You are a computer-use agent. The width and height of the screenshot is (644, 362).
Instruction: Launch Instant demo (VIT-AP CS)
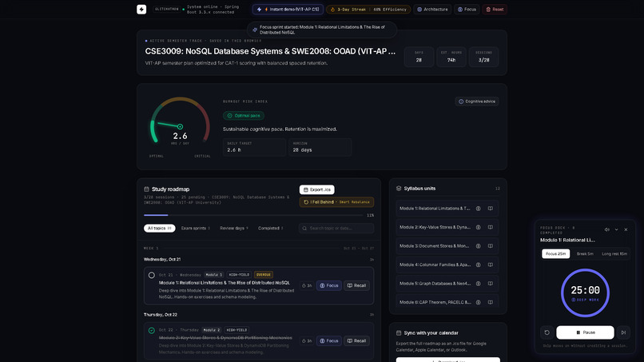click(x=288, y=9)
